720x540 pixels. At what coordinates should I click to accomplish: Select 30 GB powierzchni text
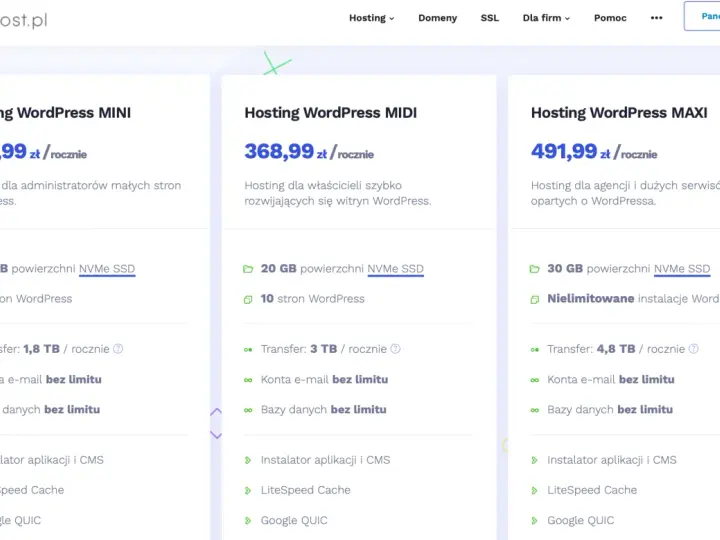(598, 269)
